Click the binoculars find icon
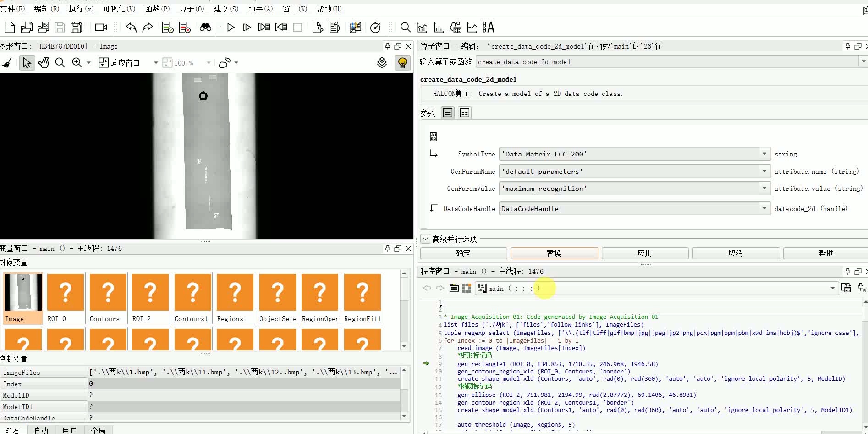Viewport: 868px width, 434px height. pos(205,28)
